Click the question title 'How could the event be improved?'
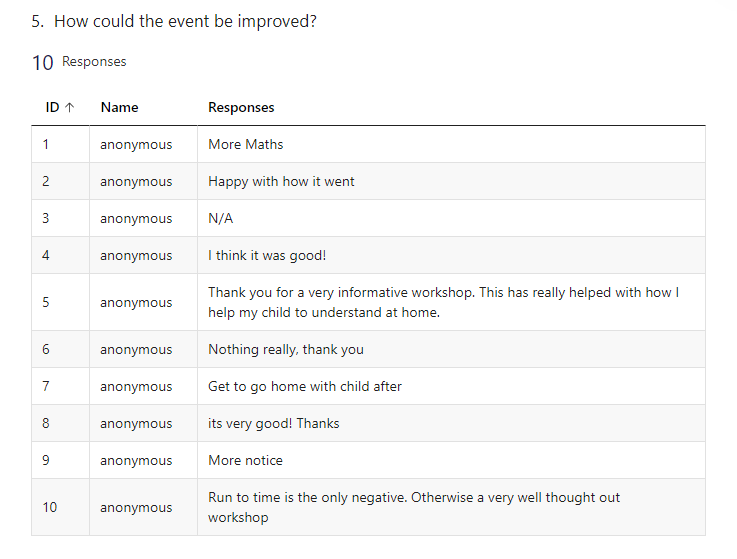 (185, 22)
